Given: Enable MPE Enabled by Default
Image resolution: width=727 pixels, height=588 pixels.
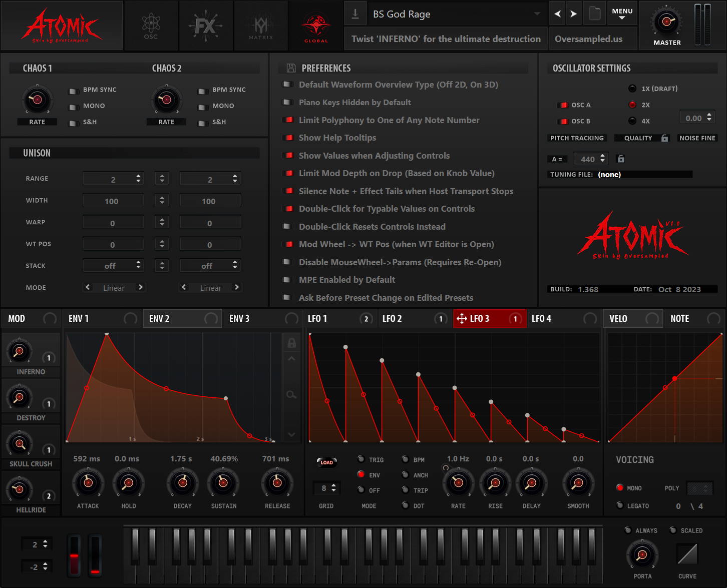Looking at the screenshot, I should point(288,280).
